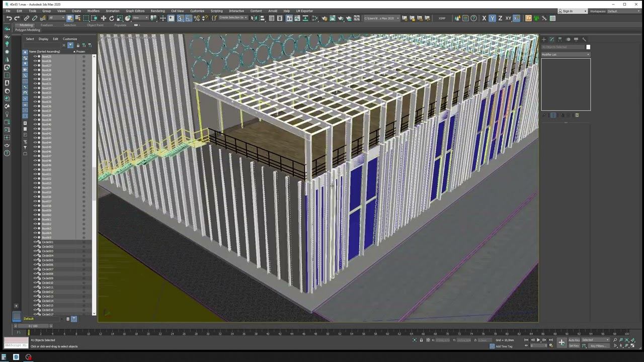Toggle visibility eye for Box625

[35, 56]
